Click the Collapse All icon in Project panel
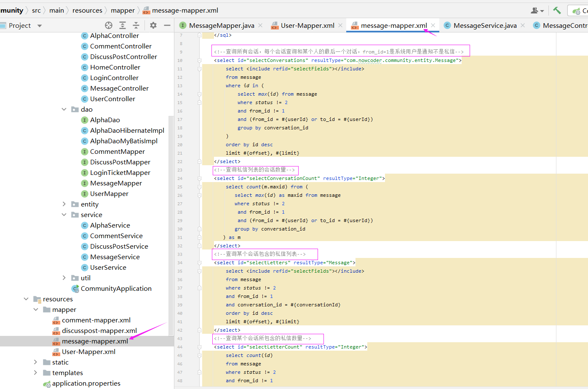 tap(136, 25)
